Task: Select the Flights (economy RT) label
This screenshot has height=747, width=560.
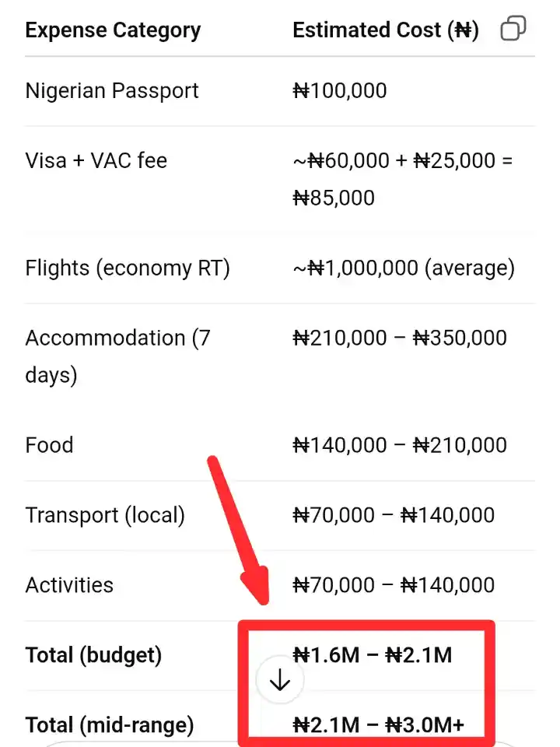Action: tap(128, 268)
